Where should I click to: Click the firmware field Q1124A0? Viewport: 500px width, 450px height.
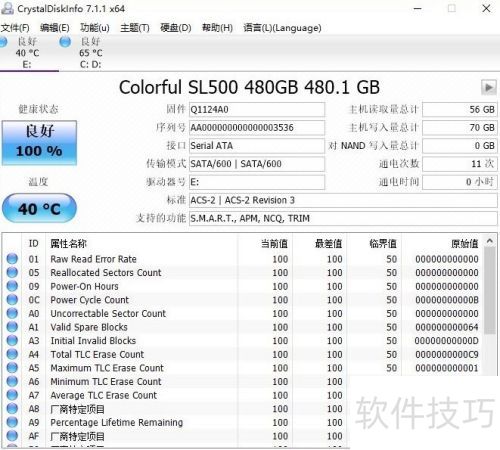257,109
